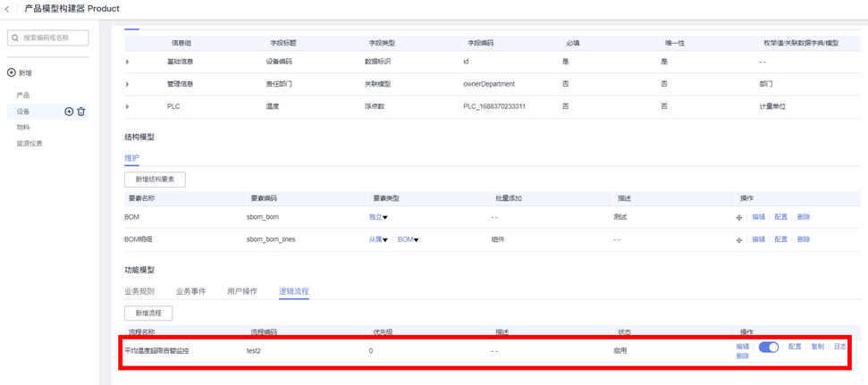Grab the move handle of BOM明细 row

(x=739, y=240)
